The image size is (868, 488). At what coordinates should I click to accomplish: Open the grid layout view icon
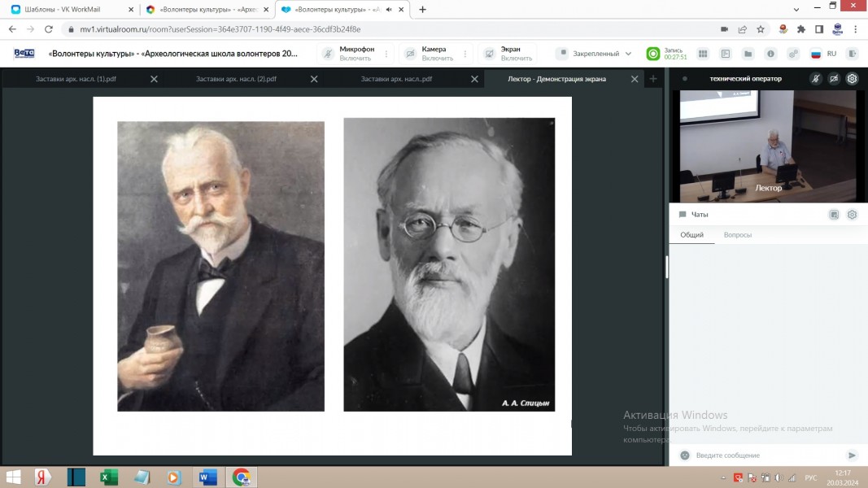(703, 54)
